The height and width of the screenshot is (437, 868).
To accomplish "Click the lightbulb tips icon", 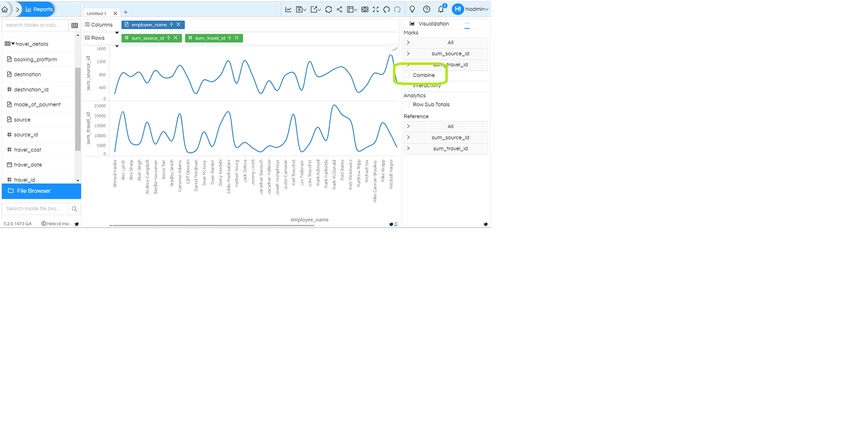I will [x=412, y=9].
